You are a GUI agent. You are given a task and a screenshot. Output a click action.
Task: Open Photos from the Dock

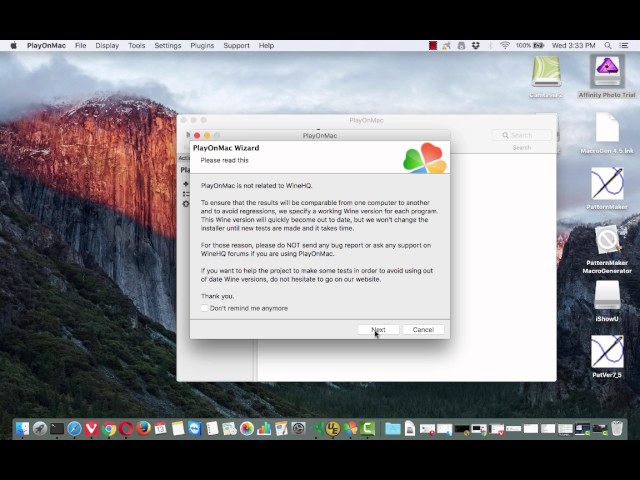[x=247, y=429]
